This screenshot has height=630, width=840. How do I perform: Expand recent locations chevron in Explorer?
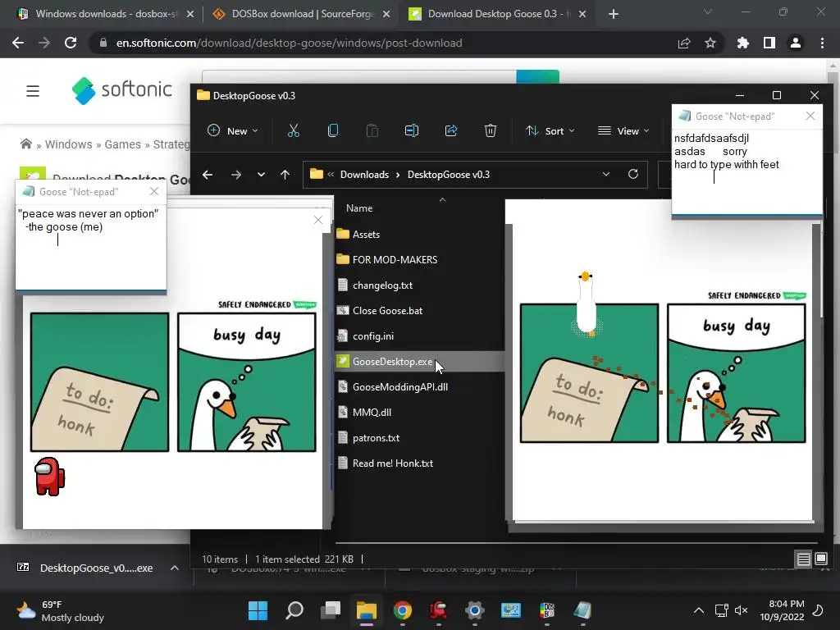261,175
